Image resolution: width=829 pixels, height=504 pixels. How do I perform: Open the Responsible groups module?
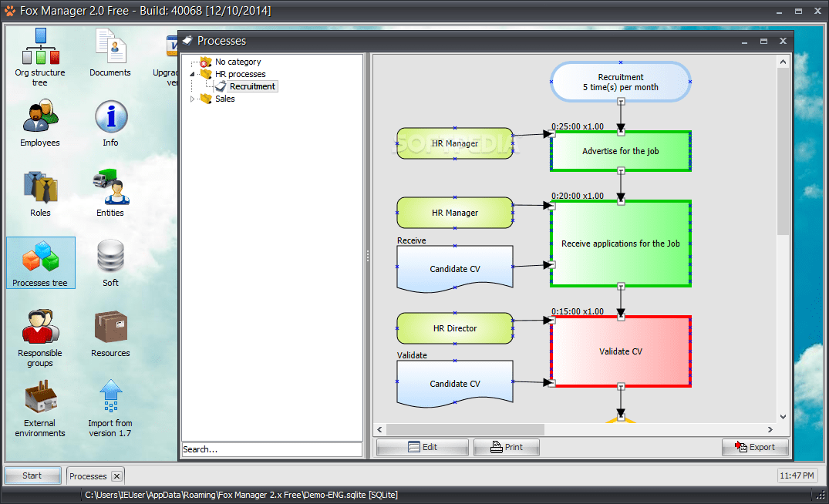[x=40, y=333]
